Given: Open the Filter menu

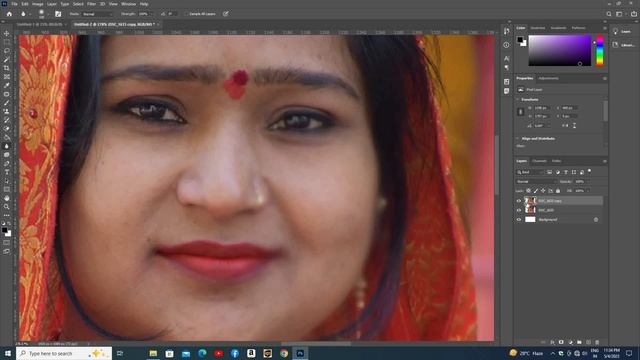Looking at the screenshot, I should 91,4.
